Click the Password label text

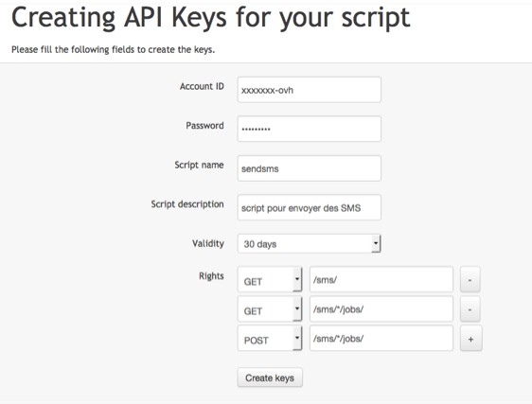pyautogui.click(x=204, y=126)
